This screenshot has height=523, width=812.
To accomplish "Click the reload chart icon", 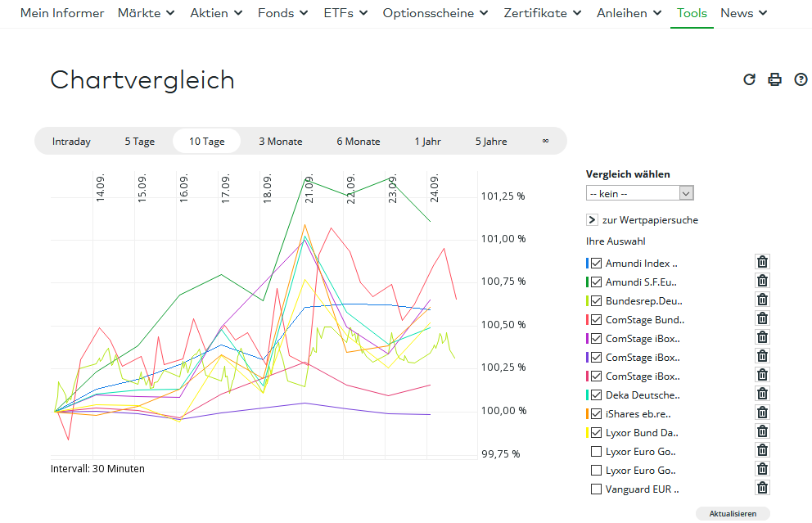I will [749, 79].
